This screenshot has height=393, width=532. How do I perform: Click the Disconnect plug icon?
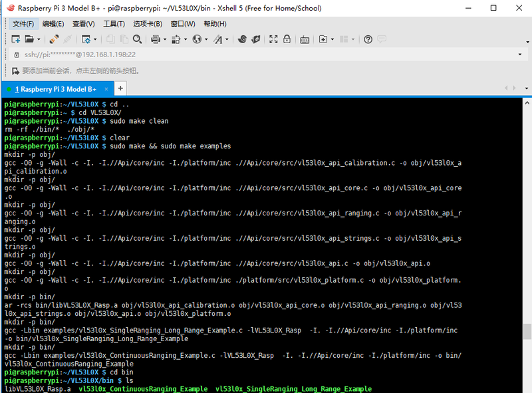(54, 39)
